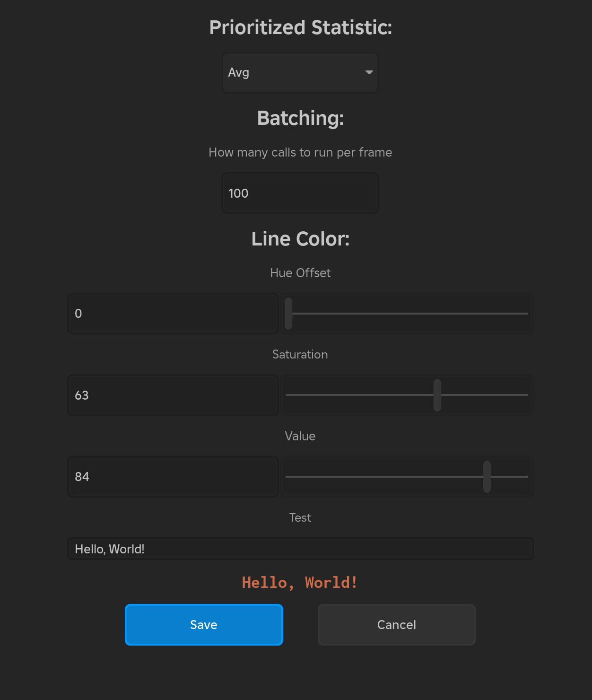Viewport: 592px width, 700px height.
Task: Click the orange Hello, World! preview text
Action: [300, 583]
